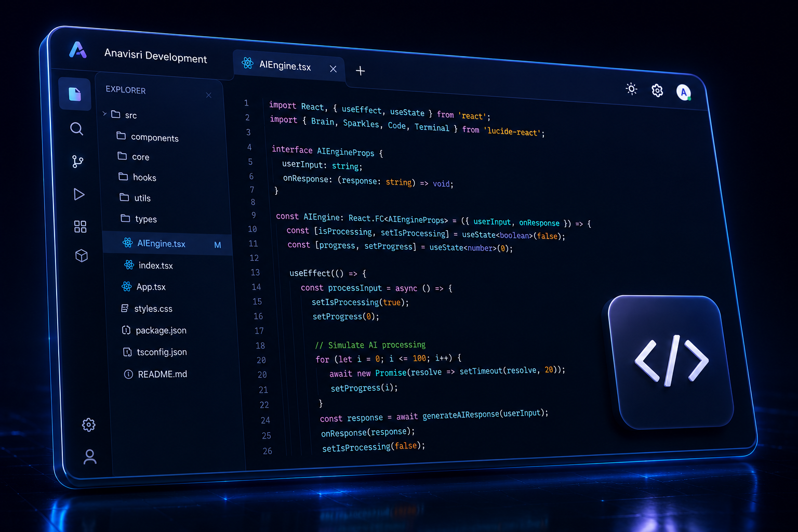Image resolution: width=798 pixels, height=532 pixels.
Task: Click the M modified badge on AIEngine.tsx
Action: 218,245
